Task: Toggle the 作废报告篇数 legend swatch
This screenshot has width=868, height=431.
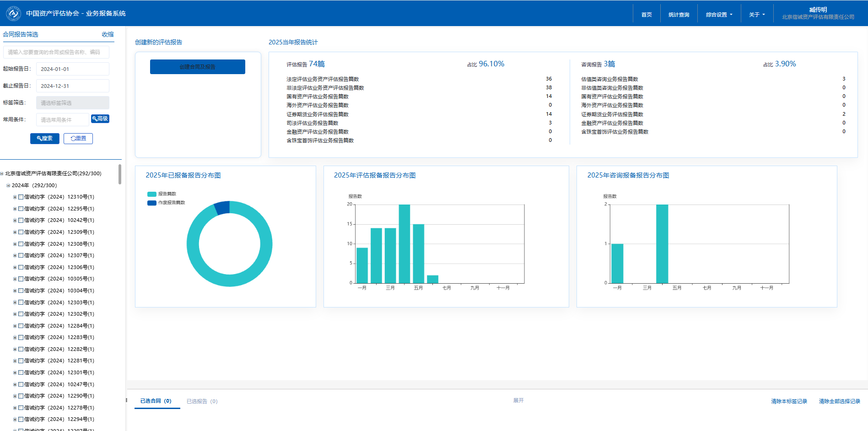Action: pyautogui.click(x=152, y=203)
